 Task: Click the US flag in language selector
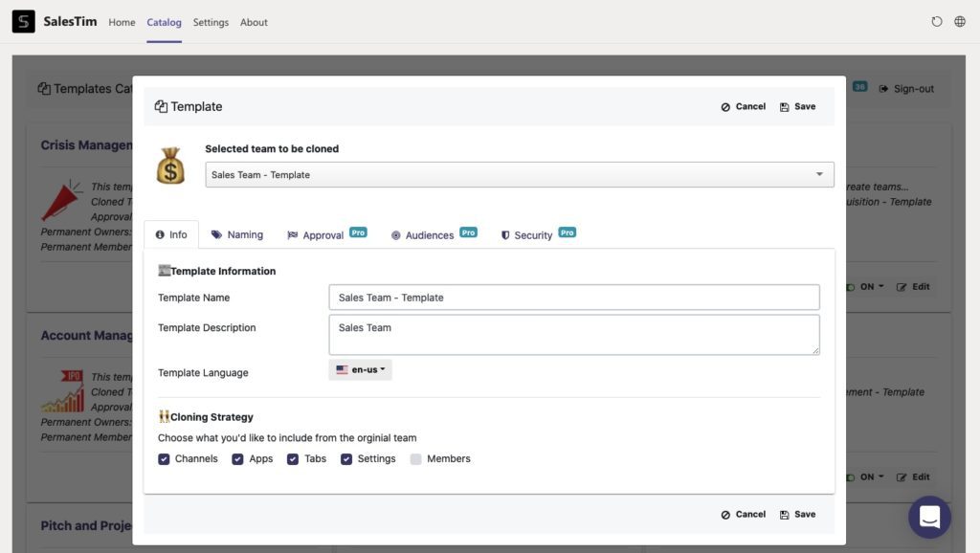click(342, 370)
